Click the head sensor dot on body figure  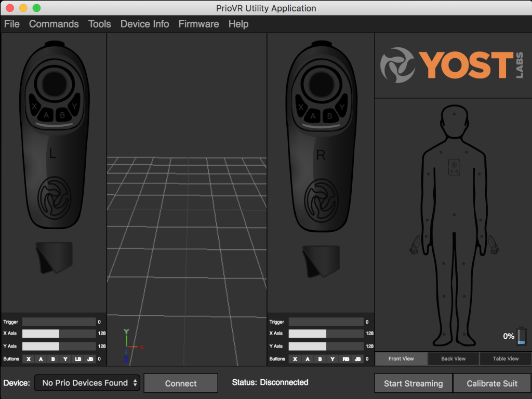(454, 114)
